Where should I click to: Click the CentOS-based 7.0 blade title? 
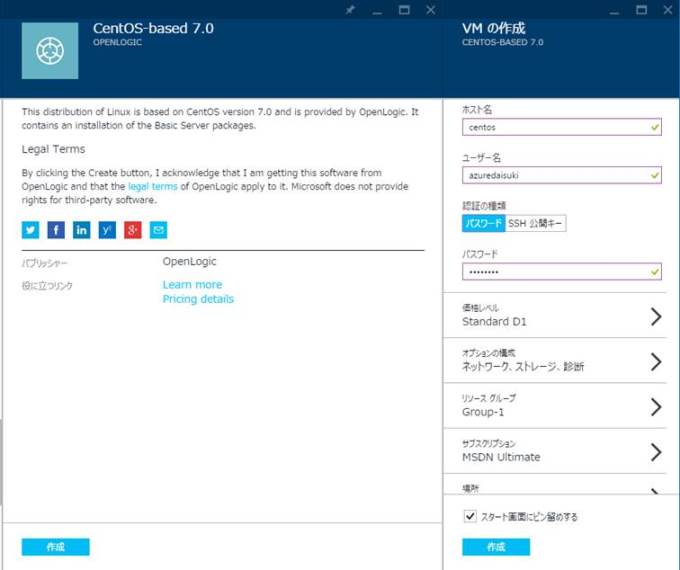(x=153, y=28)
